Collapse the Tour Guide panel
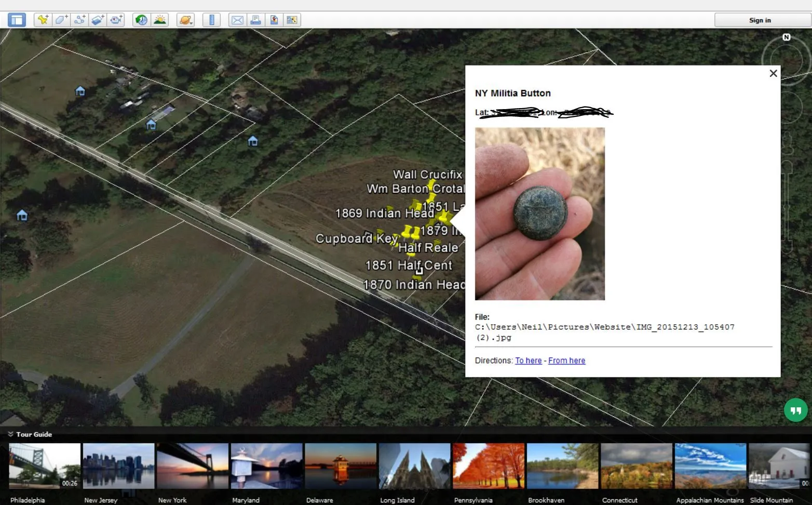The height and width of the screenshot is (505, 812). point(10,434)
